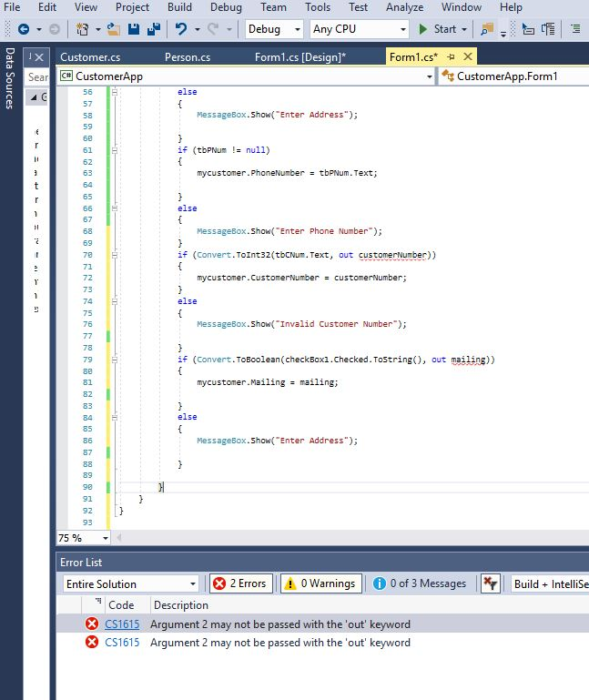589x700 pixels.
Task: Open the File menu
Action: [x=12, y=7]
